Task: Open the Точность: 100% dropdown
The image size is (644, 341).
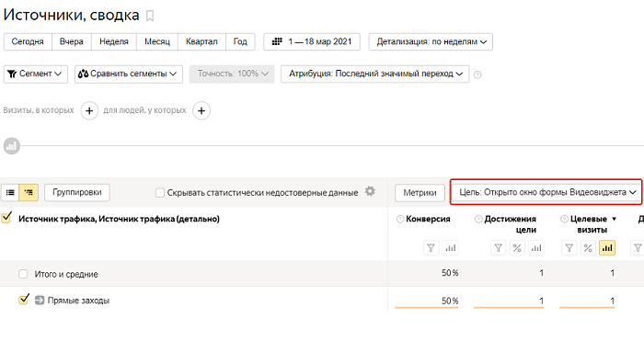Action: pyautogui.click(x=232, y=74)
